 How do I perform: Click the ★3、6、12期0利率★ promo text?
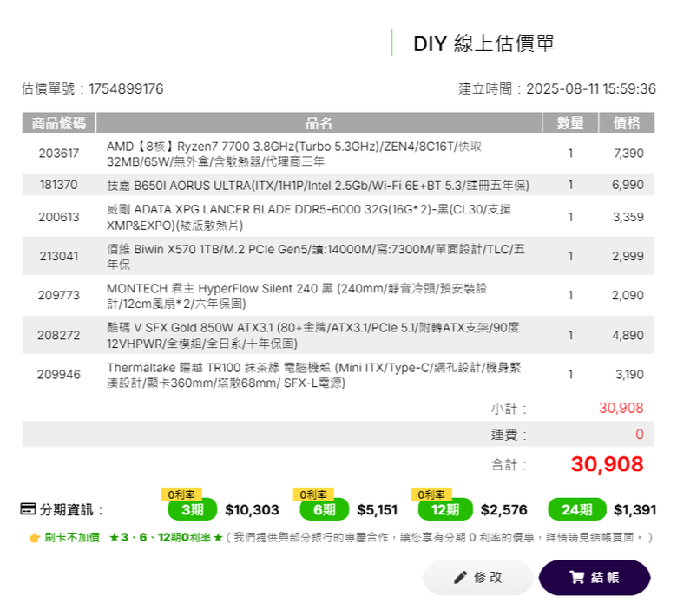tap(166, 537)
